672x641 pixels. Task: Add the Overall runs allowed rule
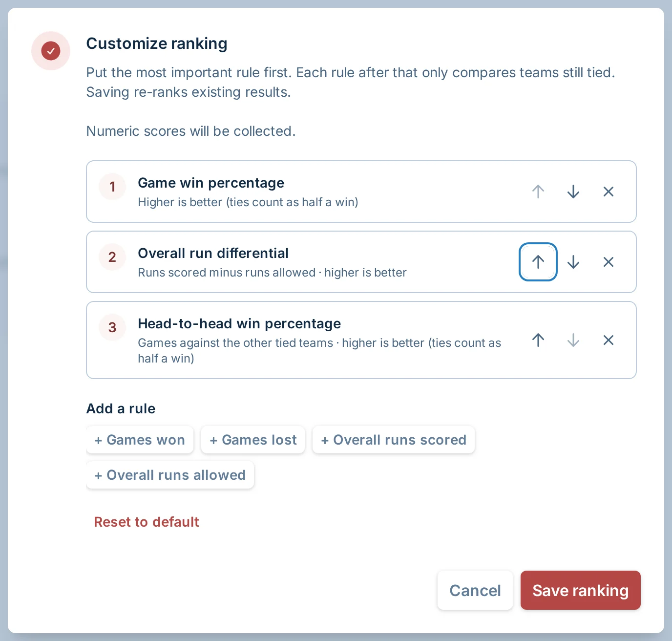pyautogui.click(x=170, y=475)
